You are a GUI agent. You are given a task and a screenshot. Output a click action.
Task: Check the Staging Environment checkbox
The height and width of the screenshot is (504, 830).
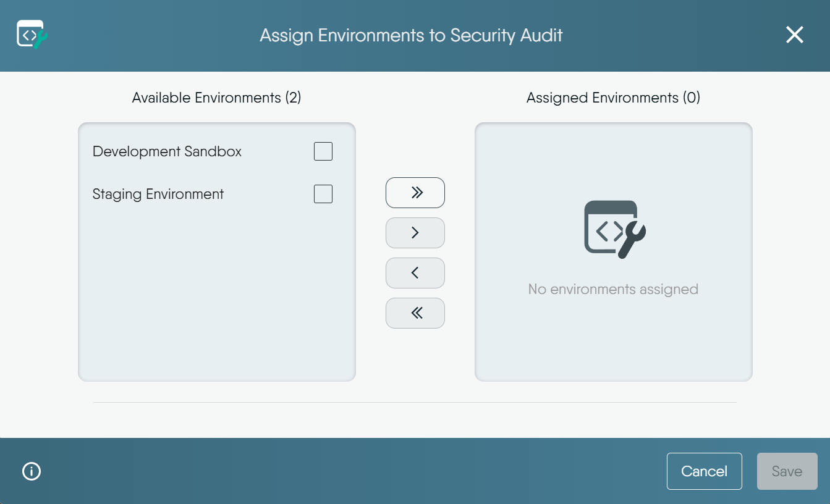[323, 193]
